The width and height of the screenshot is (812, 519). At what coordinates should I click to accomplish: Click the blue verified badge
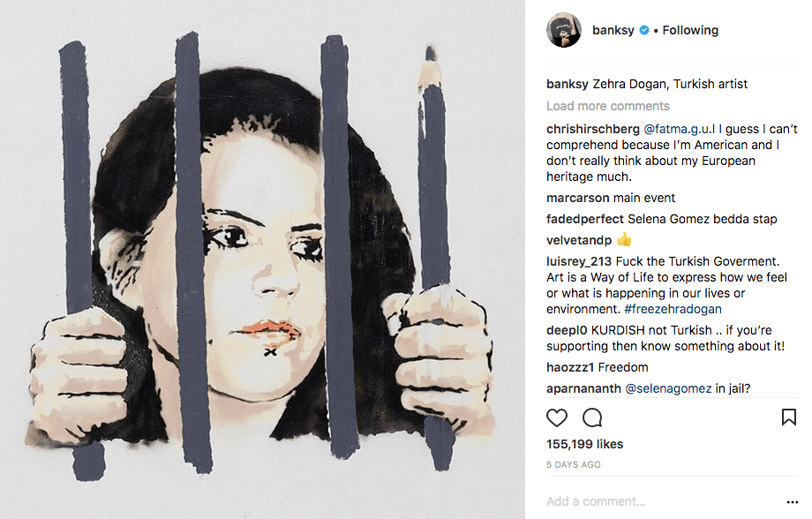644,30
